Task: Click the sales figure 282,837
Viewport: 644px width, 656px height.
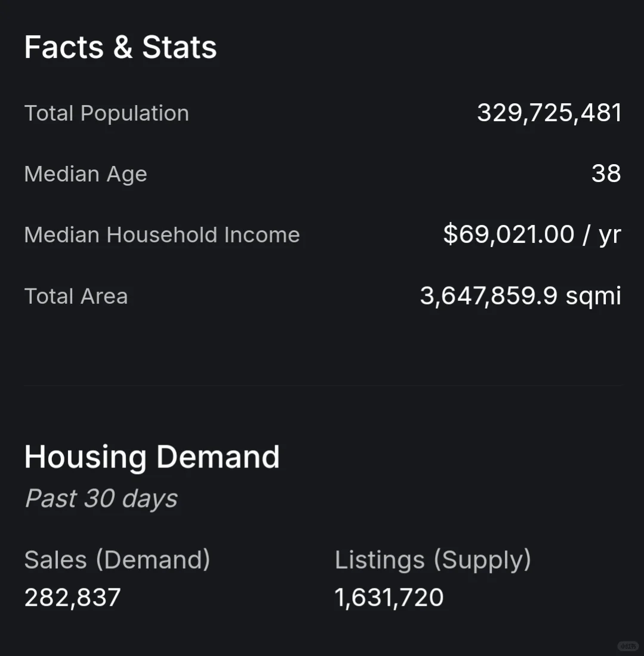Action: click(72, 598)
